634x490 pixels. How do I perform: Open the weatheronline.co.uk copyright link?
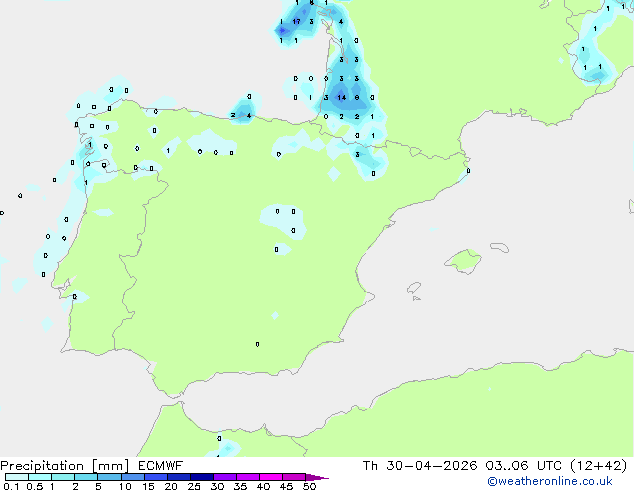(x=550, y=481)
